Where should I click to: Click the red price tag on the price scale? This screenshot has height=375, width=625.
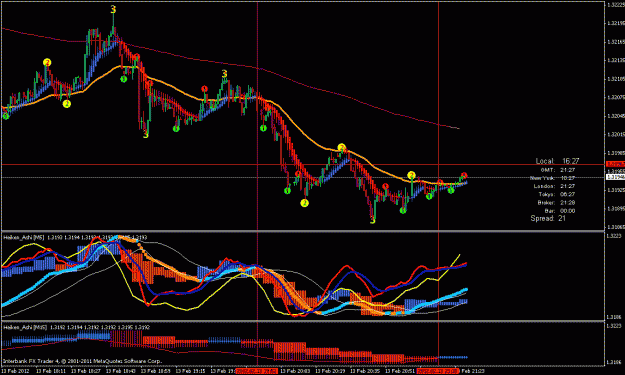point(615,164)
